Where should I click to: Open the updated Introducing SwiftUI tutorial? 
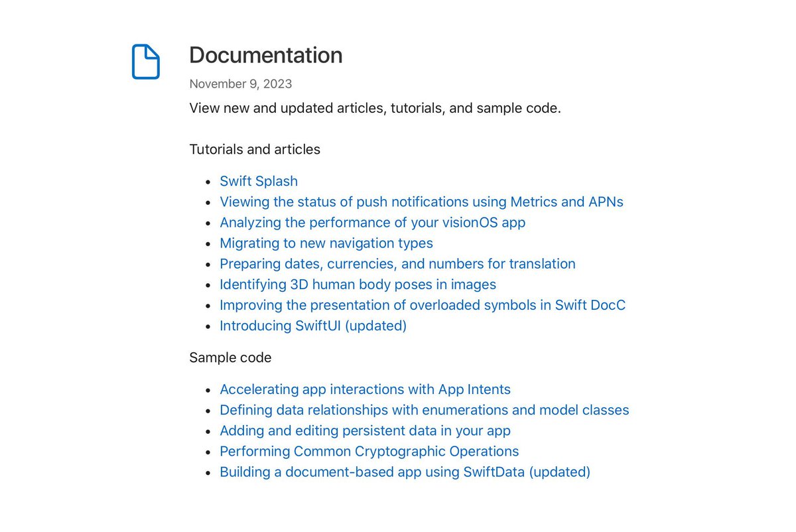313,325
